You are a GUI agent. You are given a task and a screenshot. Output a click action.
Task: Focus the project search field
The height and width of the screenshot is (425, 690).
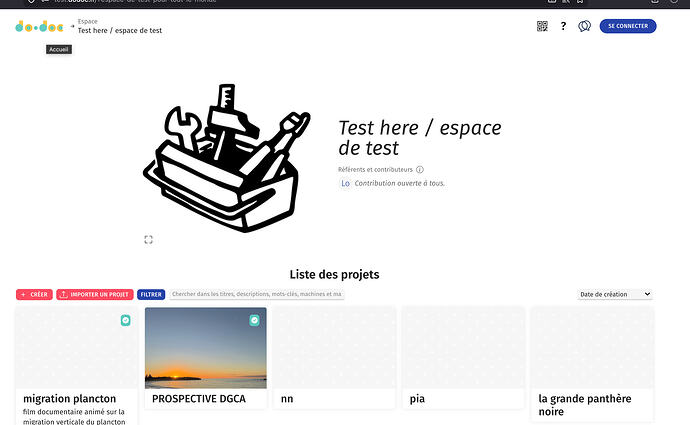pyautogui.click(x=257, y=294)
